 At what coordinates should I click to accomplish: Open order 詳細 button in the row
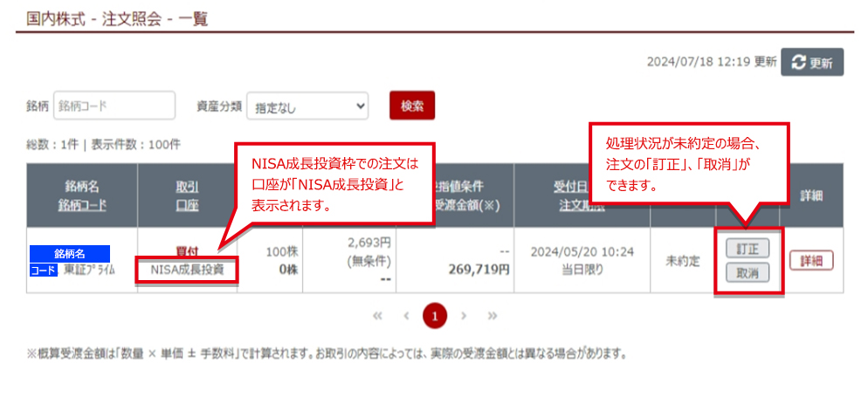[x=810, y=261]
